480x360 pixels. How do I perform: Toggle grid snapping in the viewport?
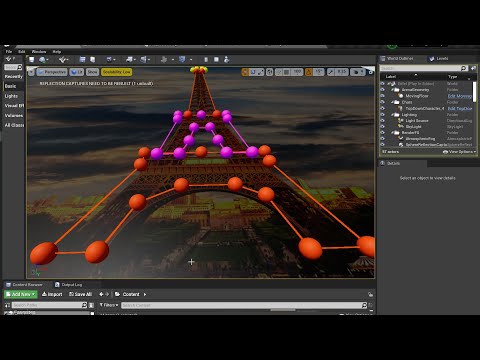[x=286, y=72]
